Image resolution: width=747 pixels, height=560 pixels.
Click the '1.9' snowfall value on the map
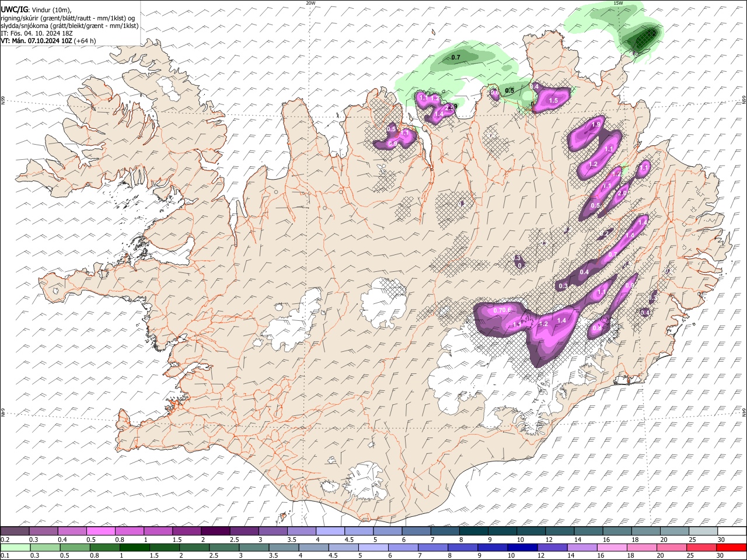(596, 125)
